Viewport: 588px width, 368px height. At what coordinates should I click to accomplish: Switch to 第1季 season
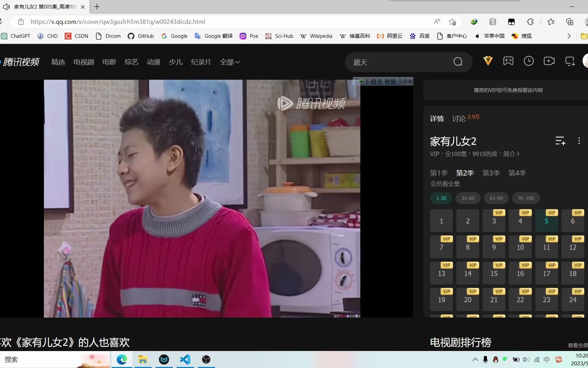(439, 173)
